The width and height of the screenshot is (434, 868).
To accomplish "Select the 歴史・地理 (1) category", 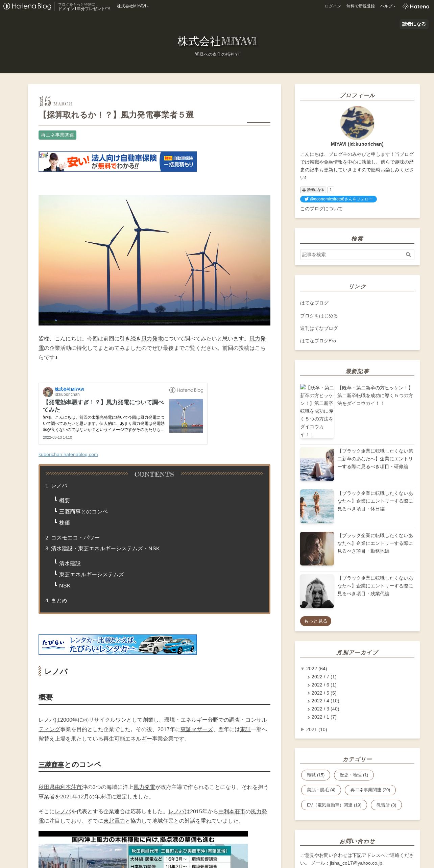I will coord(354,775).
